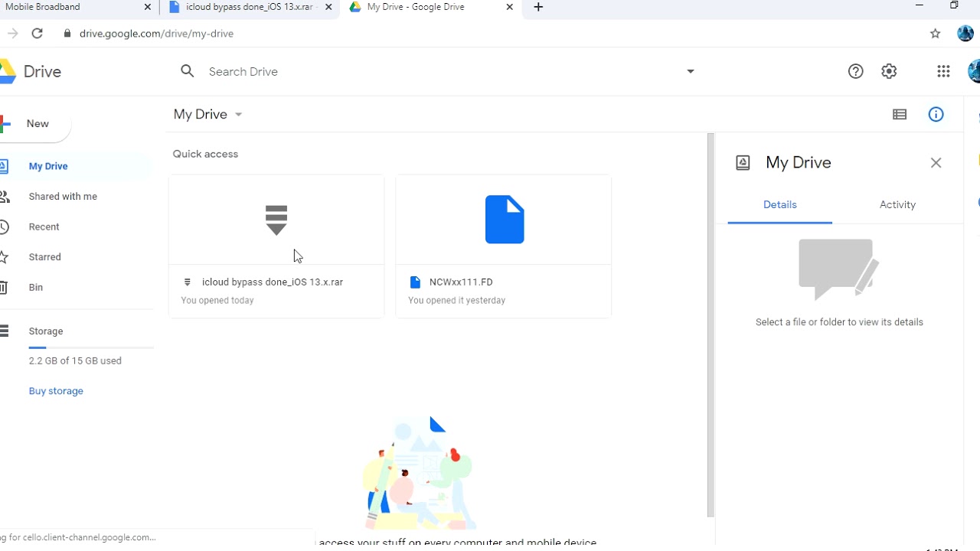Click the search magnifier icon
The height and width of the screenshot is (551, 980).
(x=188, y=71)
